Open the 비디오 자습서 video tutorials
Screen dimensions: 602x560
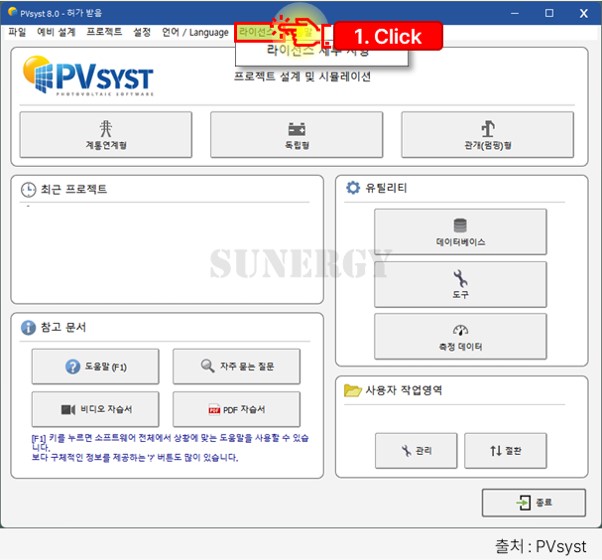95,409
